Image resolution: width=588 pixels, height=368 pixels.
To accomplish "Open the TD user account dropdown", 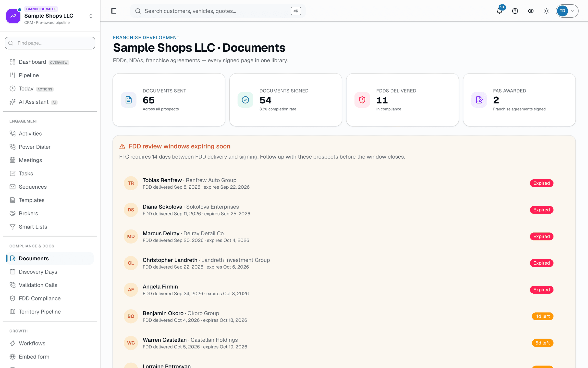I will point(567,11).
